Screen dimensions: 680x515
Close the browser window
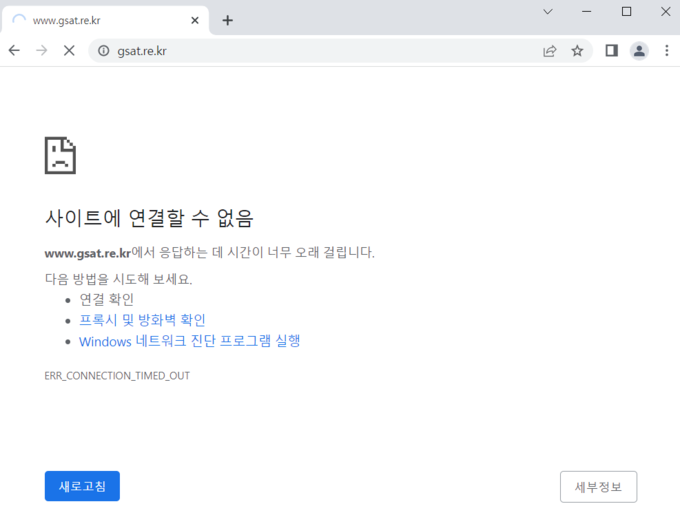(666, 12)
